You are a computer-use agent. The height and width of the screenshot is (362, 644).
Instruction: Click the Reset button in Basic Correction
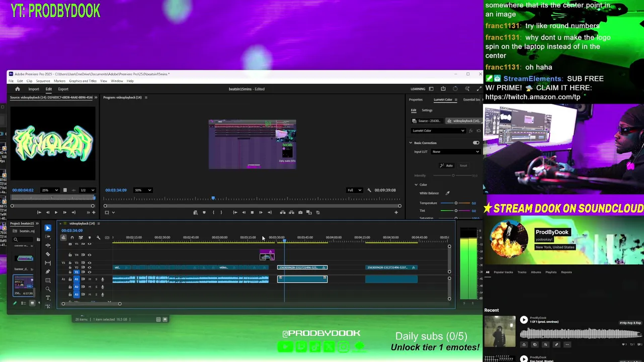[463, 165]
